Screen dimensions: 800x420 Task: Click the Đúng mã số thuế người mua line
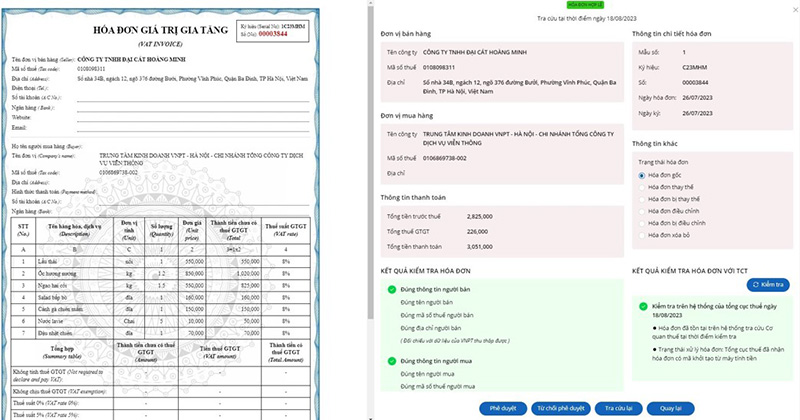point(438,386)
